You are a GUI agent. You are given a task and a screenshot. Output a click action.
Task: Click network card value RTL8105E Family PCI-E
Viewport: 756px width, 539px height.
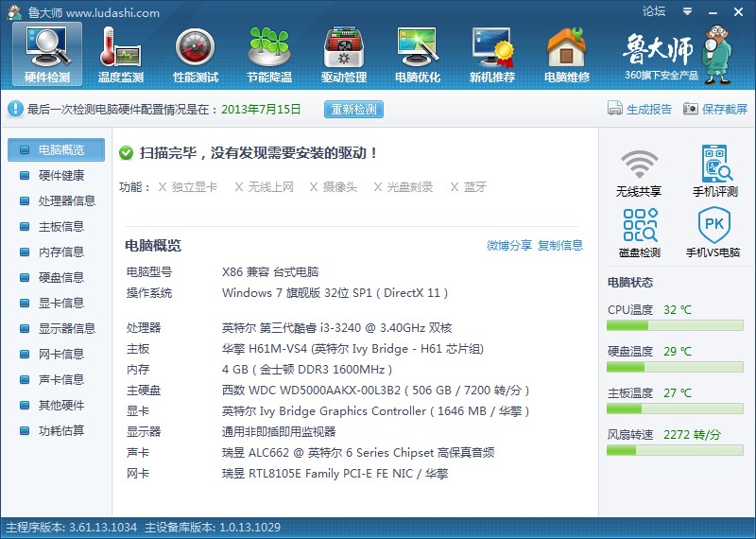335,474
